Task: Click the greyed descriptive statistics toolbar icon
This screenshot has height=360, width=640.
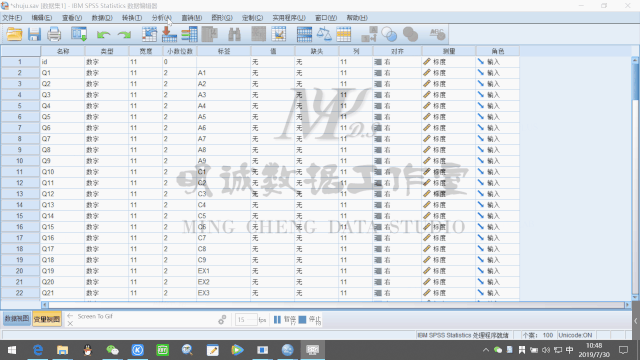Action: [x=210, y=34]
